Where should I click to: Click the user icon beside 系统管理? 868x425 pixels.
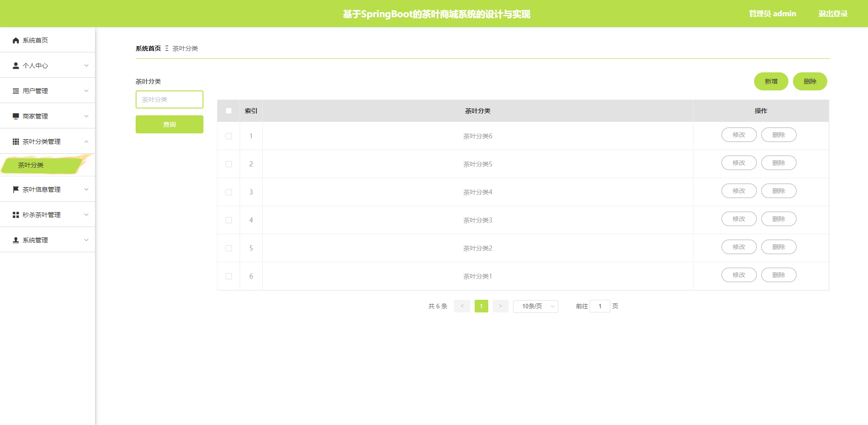pos(16,240)
